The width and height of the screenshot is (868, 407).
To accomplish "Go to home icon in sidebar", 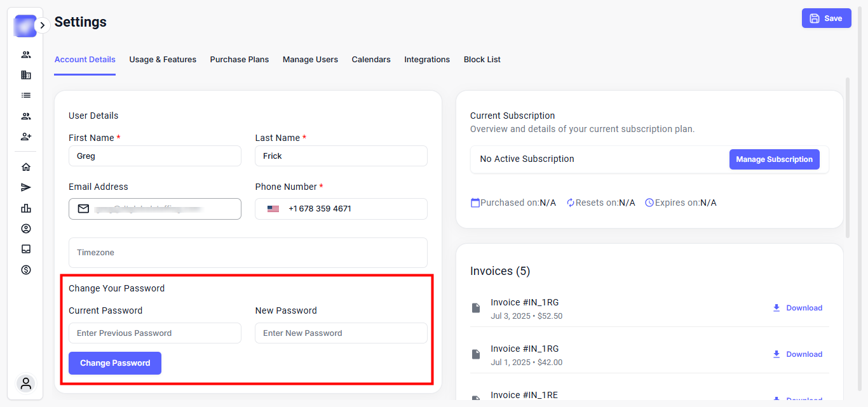I will [x=26, y=167].
